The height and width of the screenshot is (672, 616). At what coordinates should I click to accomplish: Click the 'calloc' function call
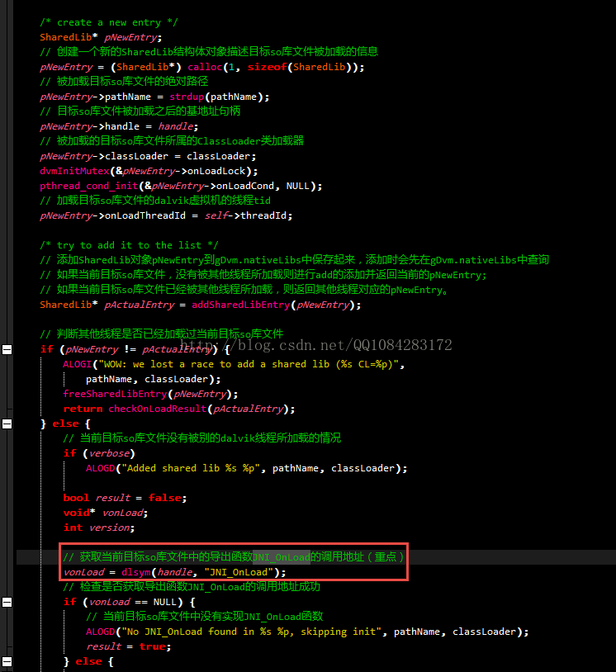[x=205, y=67]
